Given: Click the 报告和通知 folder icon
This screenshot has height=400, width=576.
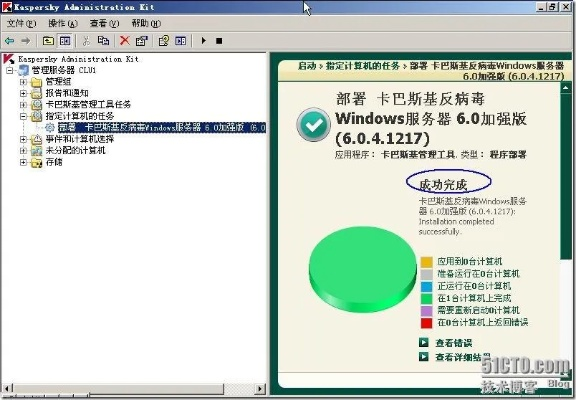Looking at the screenshot, I should click(36, 93).
